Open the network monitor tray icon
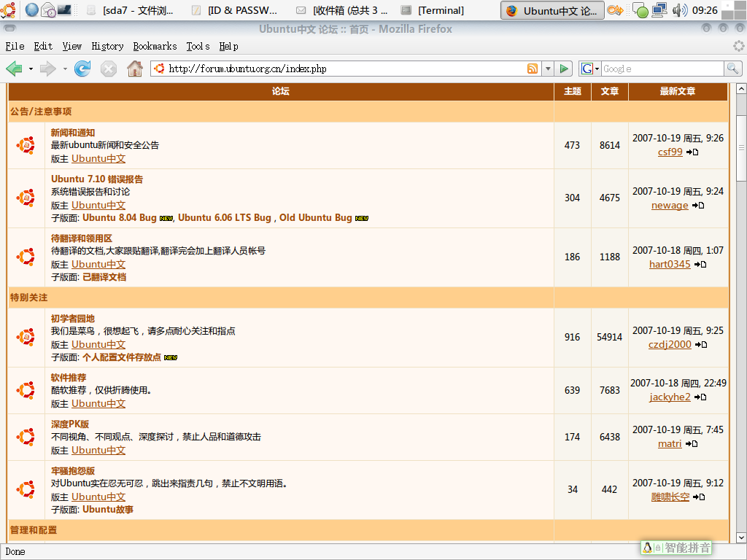The height and width of the screenshot is (560, 747). 659,10
